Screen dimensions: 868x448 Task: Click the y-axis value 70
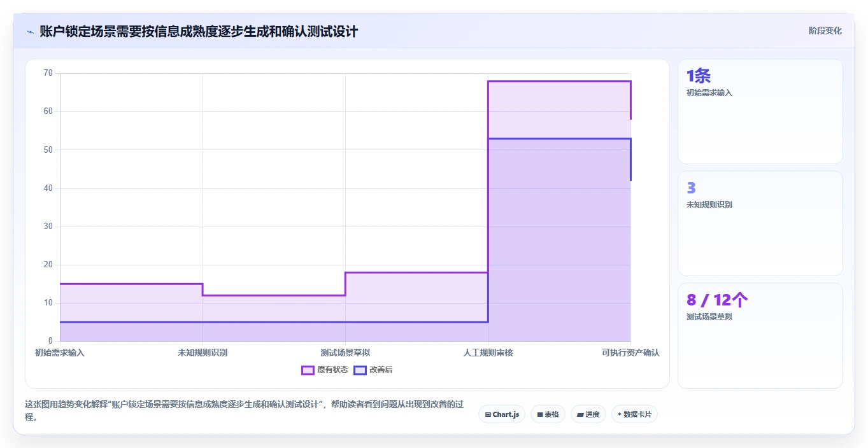(x=48, y=73)
